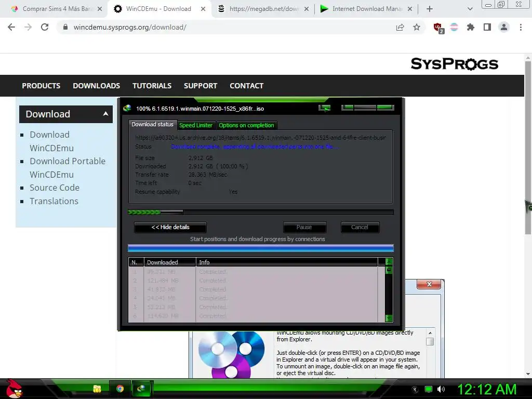Screen dimensions: 532x399
Task: Click the Pause button
Action: (304, 228)
